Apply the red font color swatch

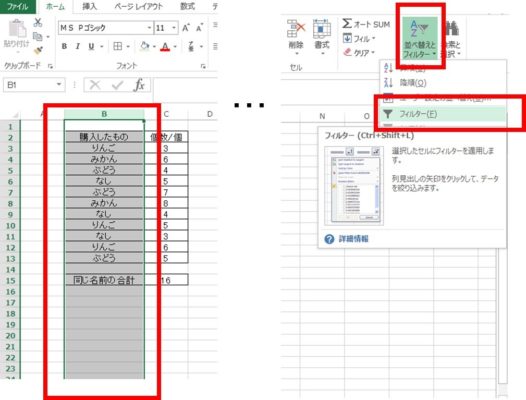pos(165,46)
